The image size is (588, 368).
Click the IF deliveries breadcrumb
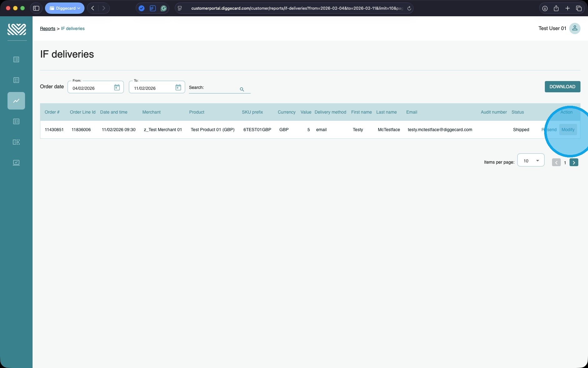[x=73, y=28]
